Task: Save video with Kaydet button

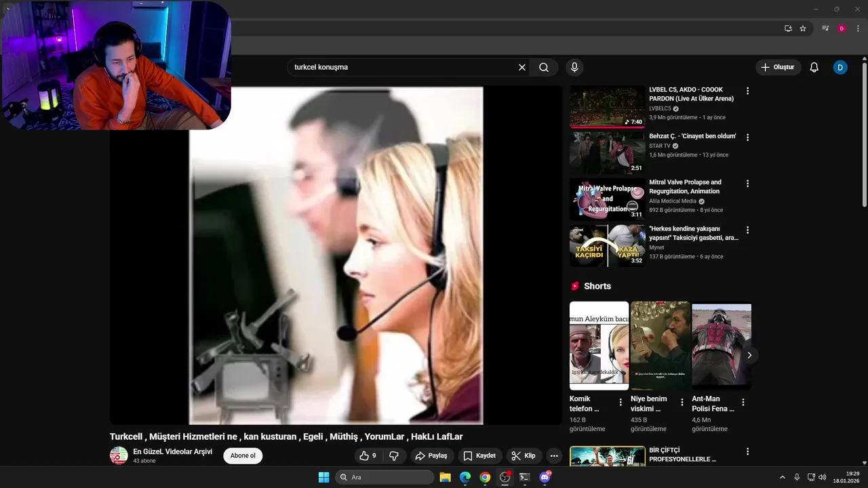Action: coord(479,455)
